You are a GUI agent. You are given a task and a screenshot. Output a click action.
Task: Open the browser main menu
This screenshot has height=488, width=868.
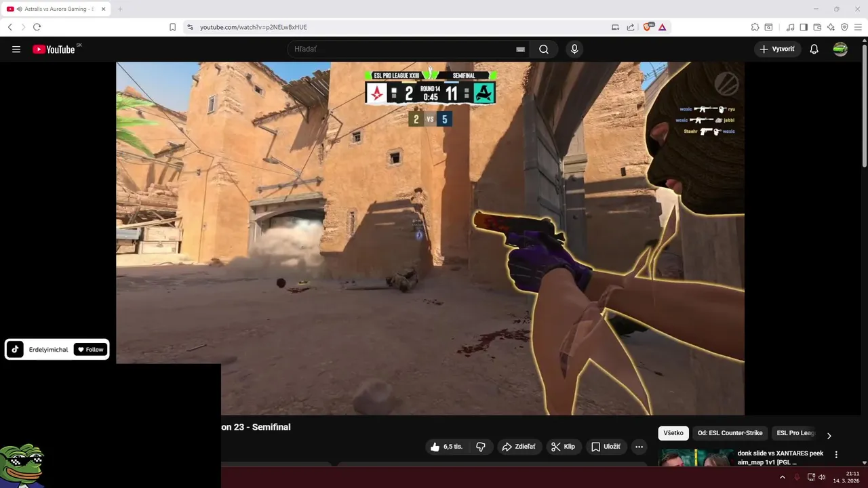[x=858, y=27]
